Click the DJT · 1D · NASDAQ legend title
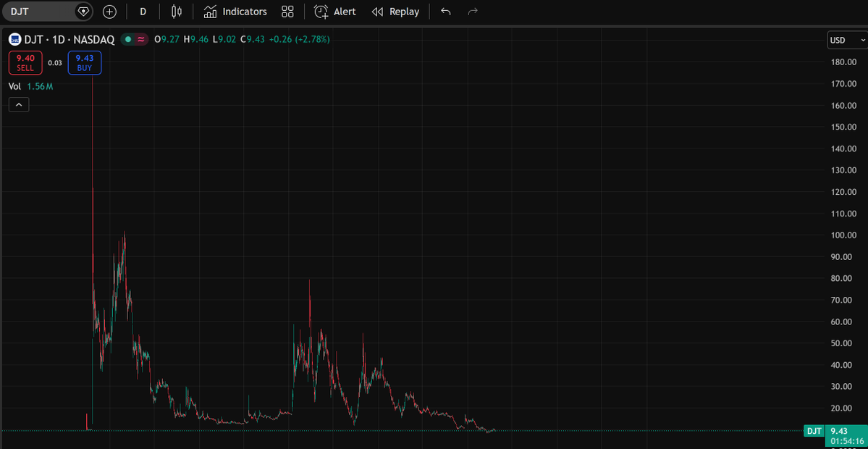 coord(69,39)
